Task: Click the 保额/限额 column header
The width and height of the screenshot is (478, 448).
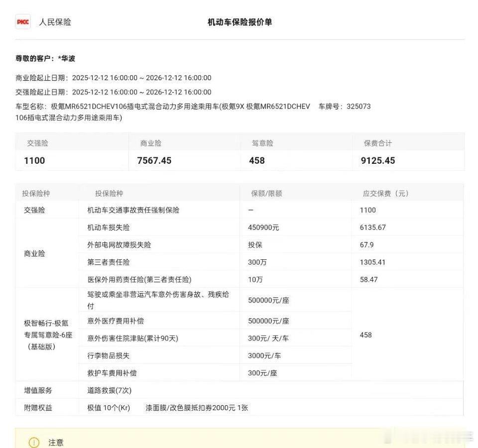Action: (266, 194)
